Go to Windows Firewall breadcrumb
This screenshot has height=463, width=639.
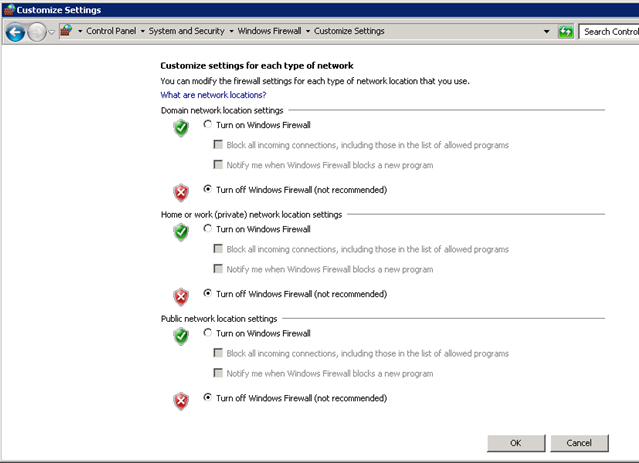269,31
